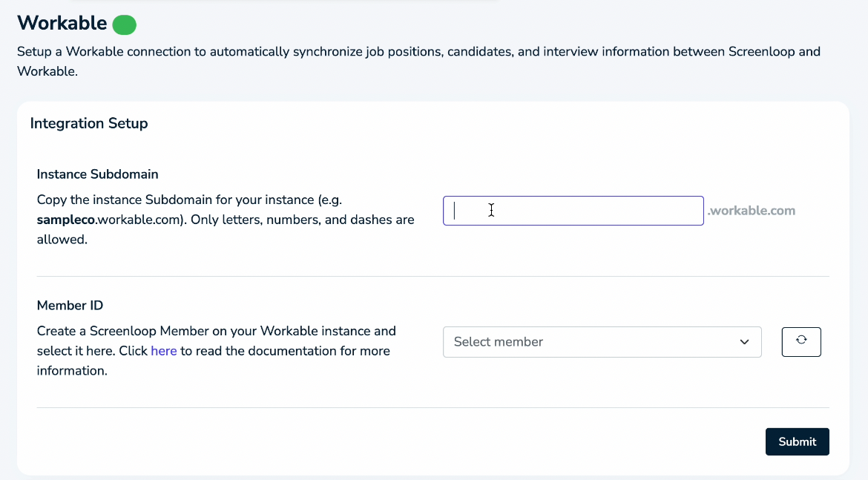
Task: Click the refresh members icon button
Action: coord(801,341)
